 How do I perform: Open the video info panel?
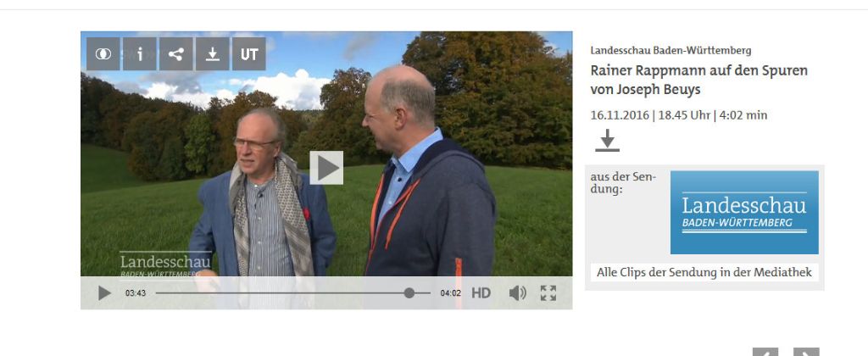pos(140,53)
